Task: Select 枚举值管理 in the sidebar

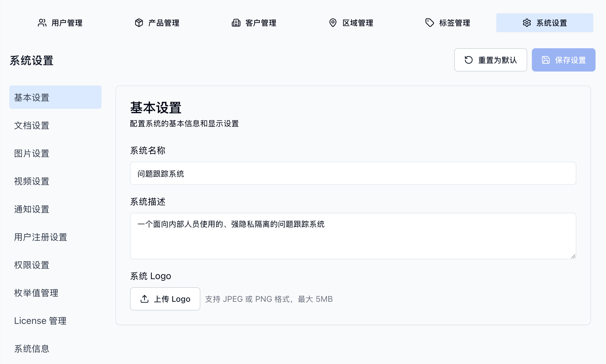Action: pyautogui.click(x=36, y=293)
